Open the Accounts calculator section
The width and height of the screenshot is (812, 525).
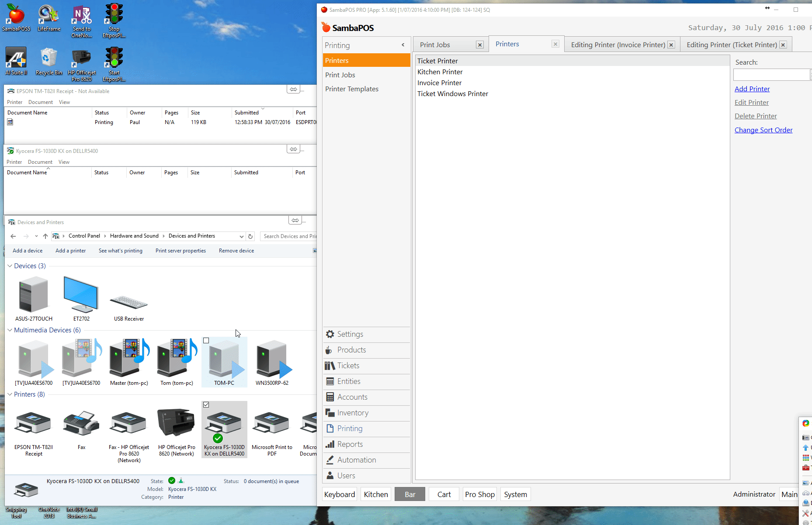pos(366,397)
